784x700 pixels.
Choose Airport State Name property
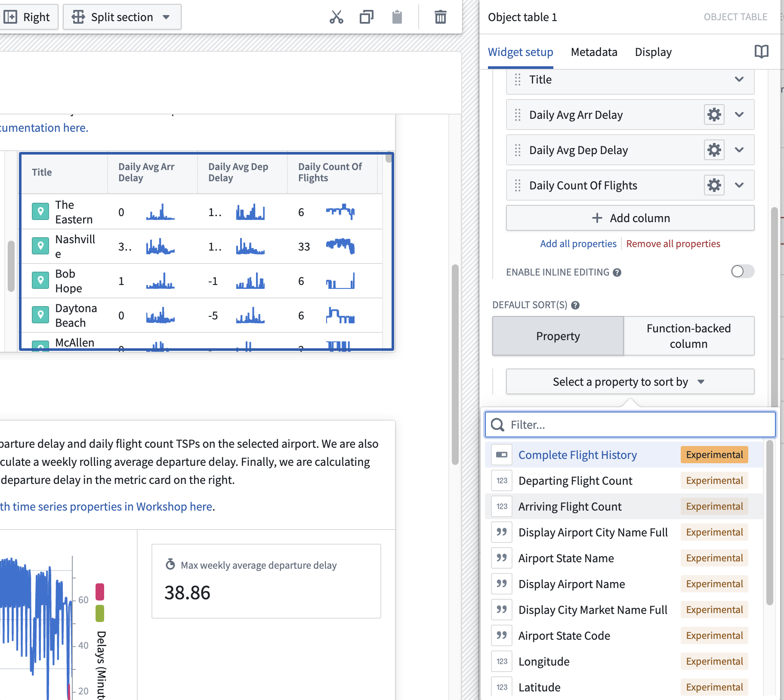pyautogui.click(x=624, y=558)
